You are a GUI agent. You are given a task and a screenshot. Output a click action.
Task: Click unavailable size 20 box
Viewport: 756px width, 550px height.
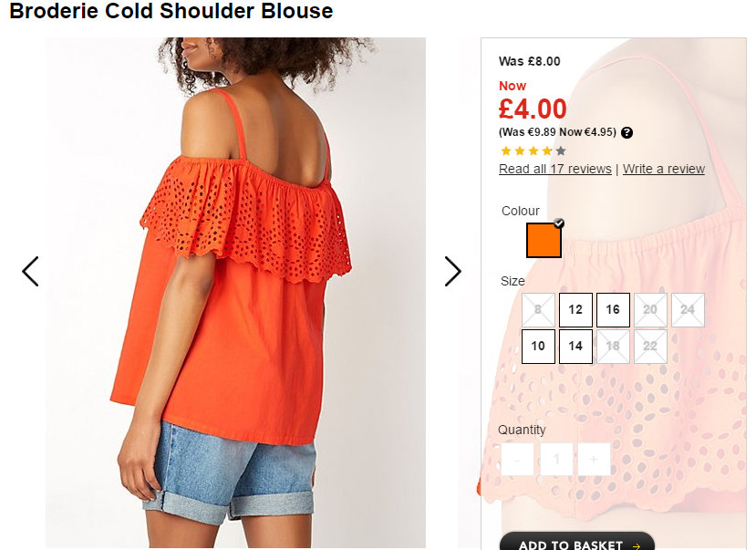tap(650, 310)
